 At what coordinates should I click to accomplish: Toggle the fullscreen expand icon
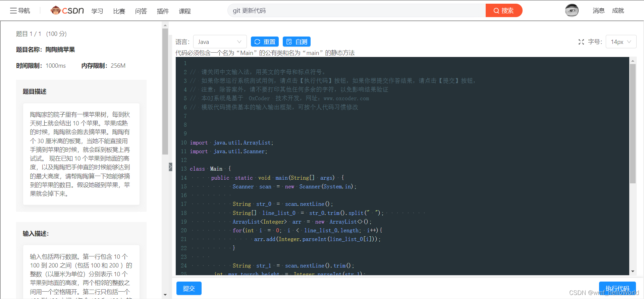(x=581, y=42)
